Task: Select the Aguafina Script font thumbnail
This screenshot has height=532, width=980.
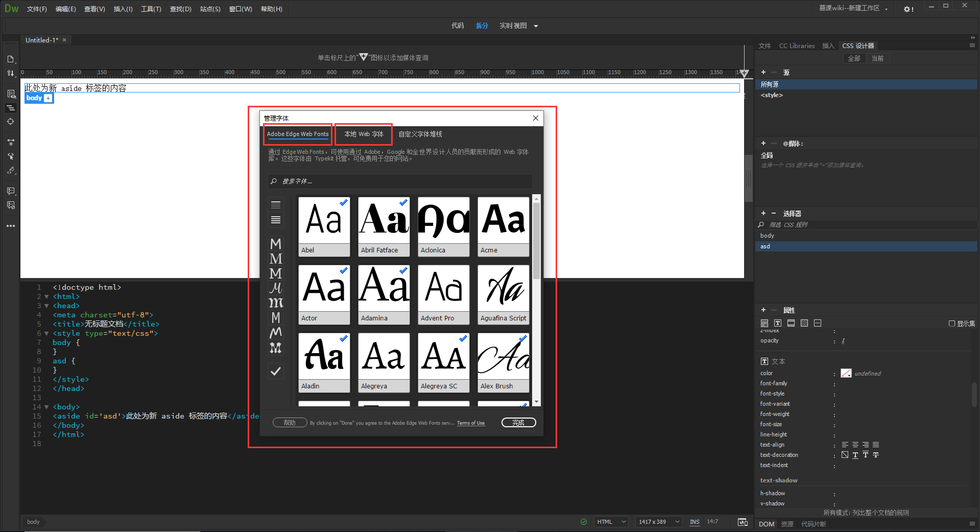Action: 504,294
